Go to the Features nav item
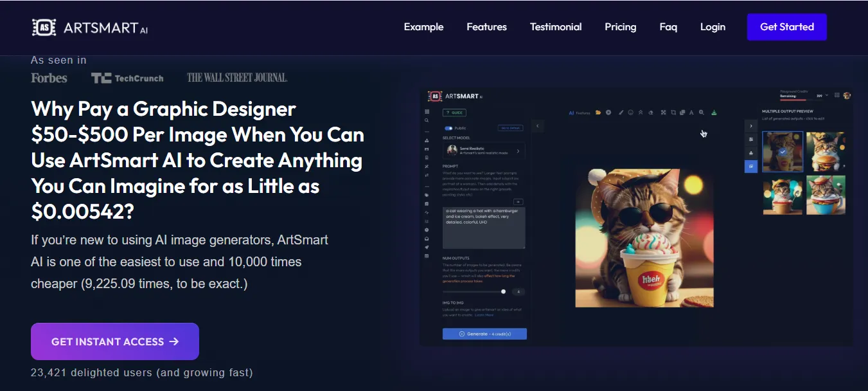Screen dimensions: 868x391 pyautogui.click(x=486, y=27)
